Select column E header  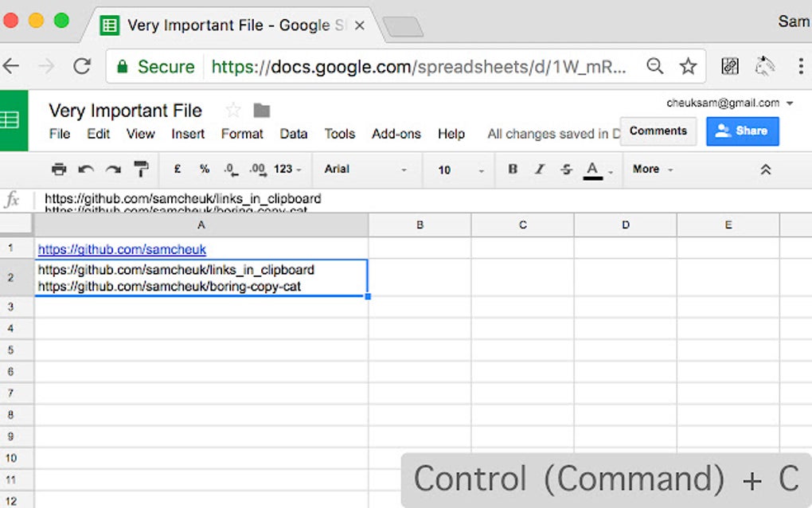[728, 225]
